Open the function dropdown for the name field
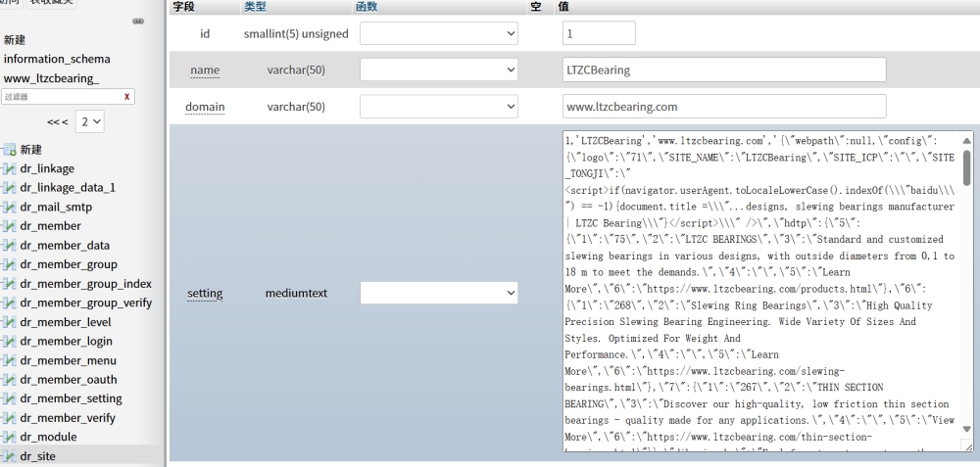Image resolution: width=980 pixels, height=467 pixels. click(439, 70)
